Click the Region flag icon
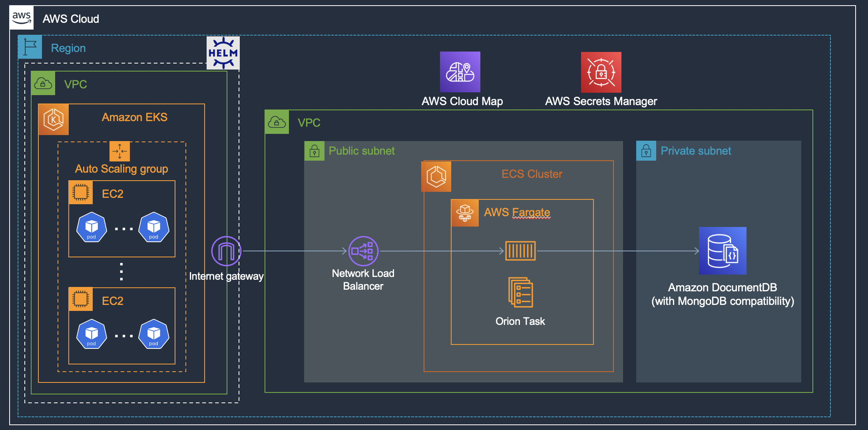 coord(30,47)
